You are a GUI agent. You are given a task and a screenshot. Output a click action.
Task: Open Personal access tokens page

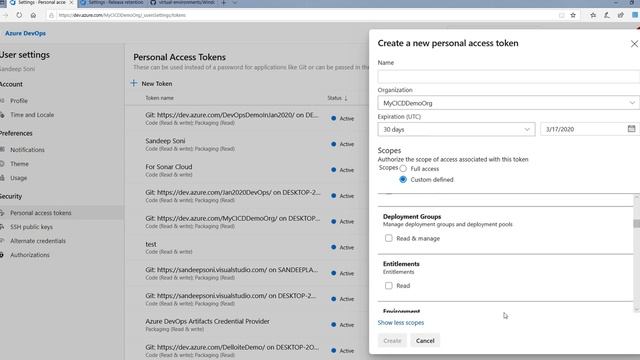tap(40, 213)
